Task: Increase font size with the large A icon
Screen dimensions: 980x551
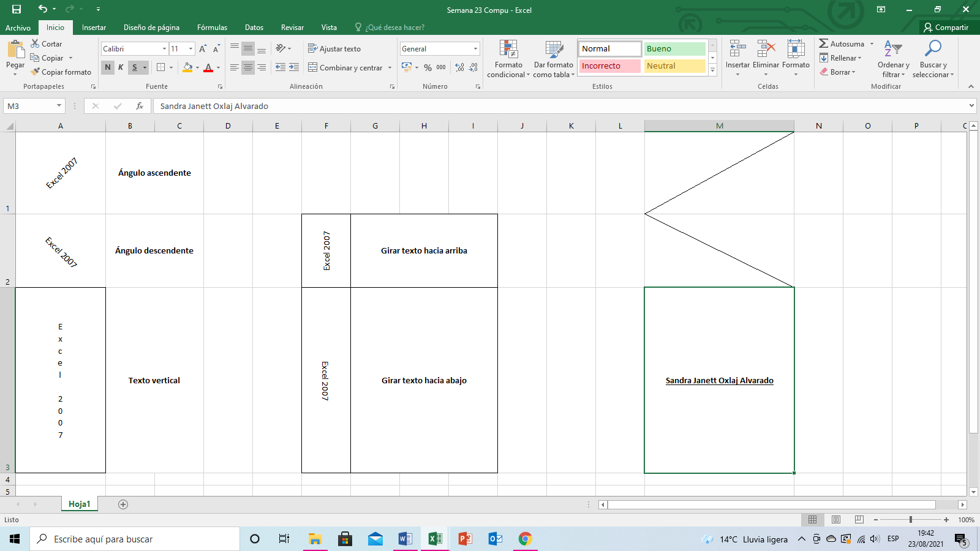Action: pos(203,48)
